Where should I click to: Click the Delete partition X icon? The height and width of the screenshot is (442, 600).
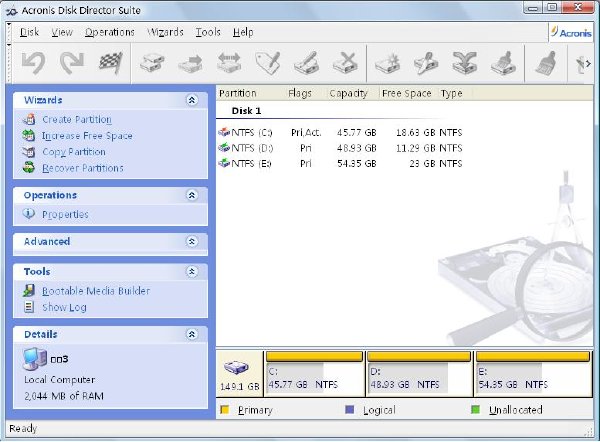coord(346,63)
